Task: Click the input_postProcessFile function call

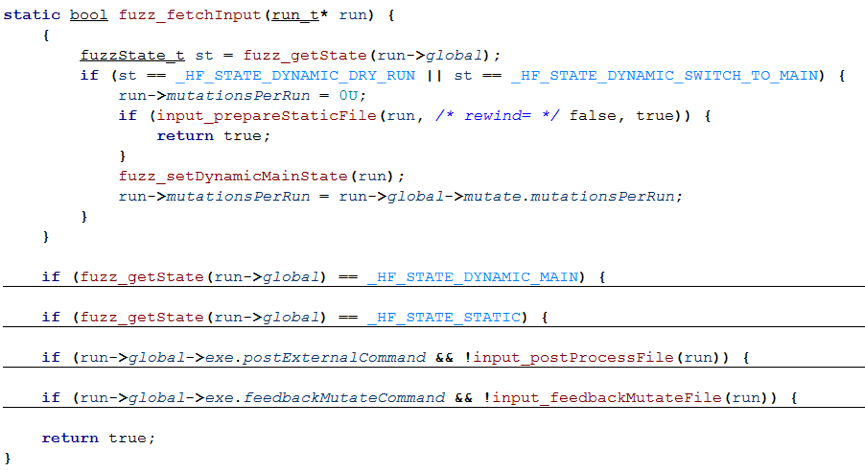Action: [x=573, y=357]
